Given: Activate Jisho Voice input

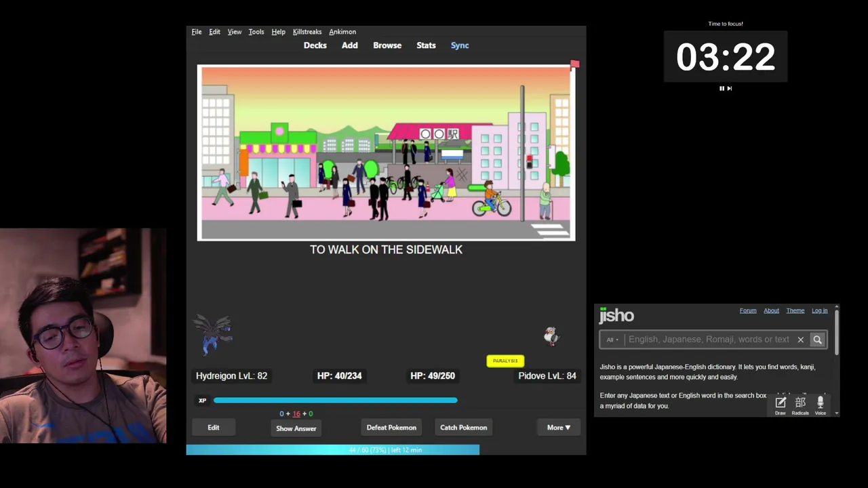Looking at the screenshot, I should click(821, 406).
